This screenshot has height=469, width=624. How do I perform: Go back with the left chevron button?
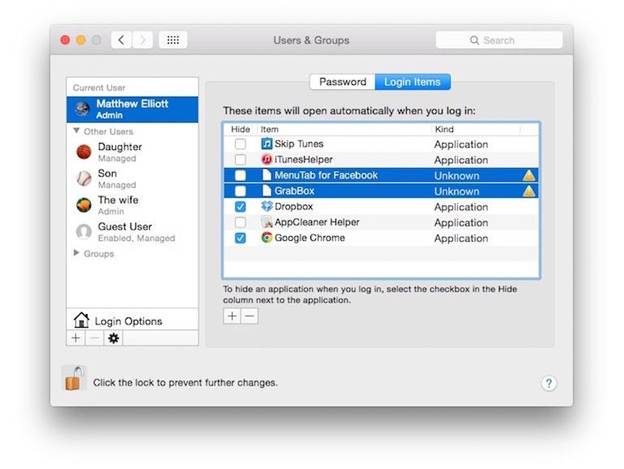(121, 40)
